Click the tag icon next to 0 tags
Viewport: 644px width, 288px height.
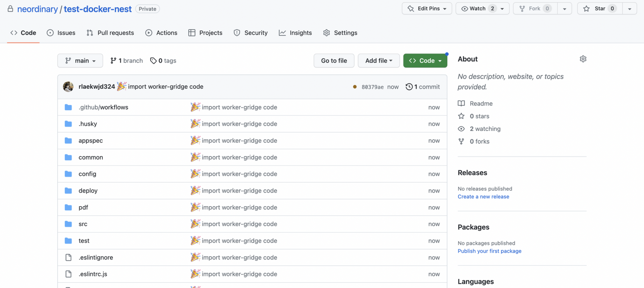[153, 61]
